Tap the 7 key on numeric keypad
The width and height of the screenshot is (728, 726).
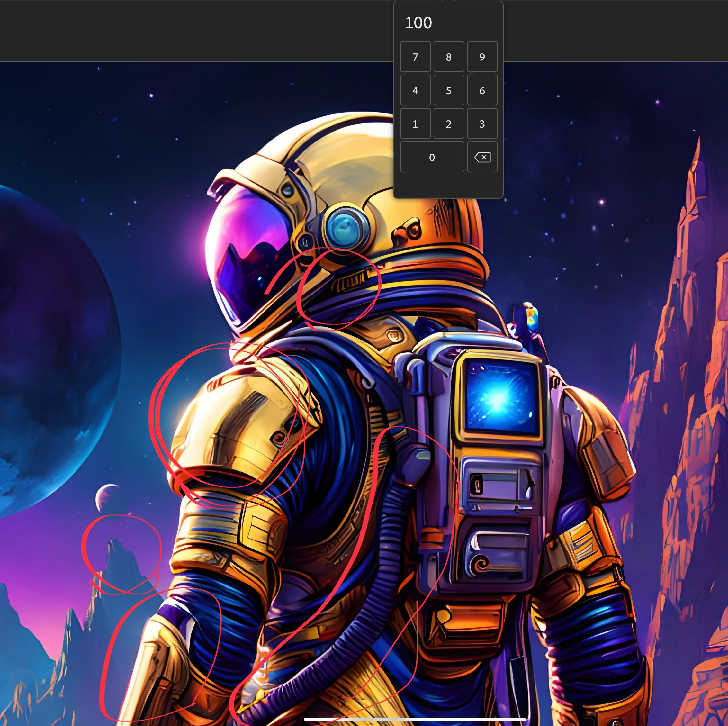pos(415,57)
